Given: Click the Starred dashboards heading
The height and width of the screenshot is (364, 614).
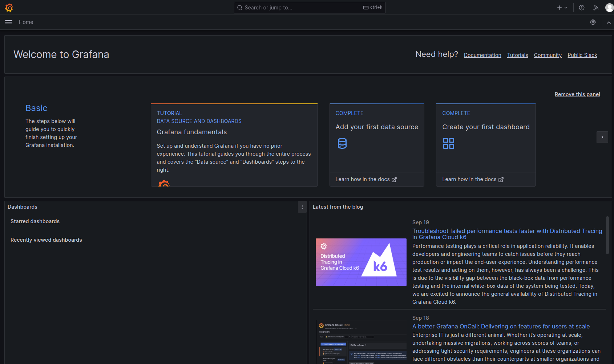Looking at the screenshot, I should click(x=35, y=221).
